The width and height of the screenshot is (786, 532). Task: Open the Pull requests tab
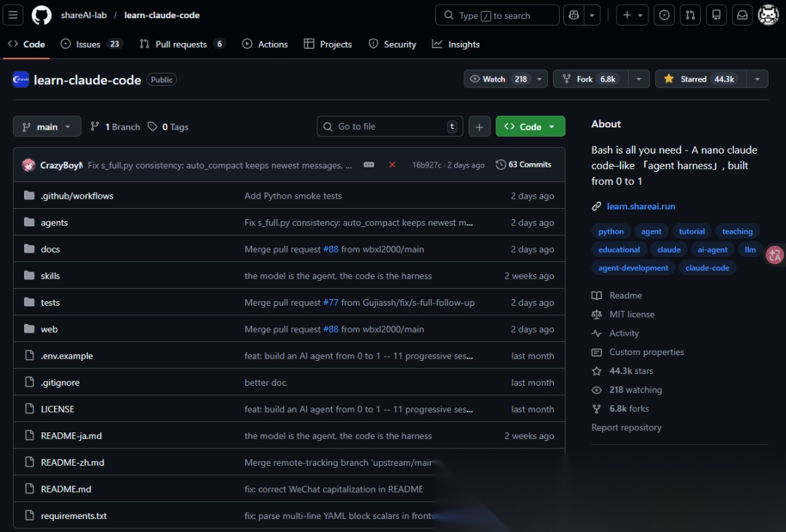183,44
